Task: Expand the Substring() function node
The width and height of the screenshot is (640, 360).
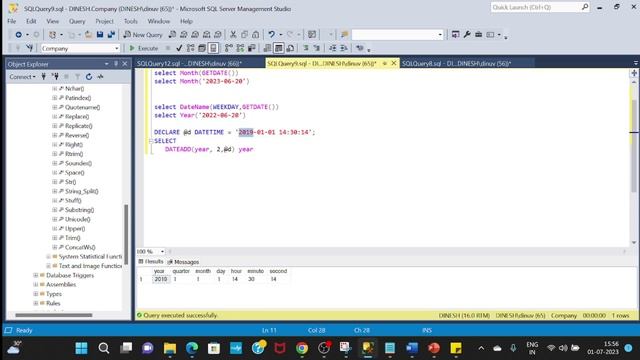Action: 54,210
